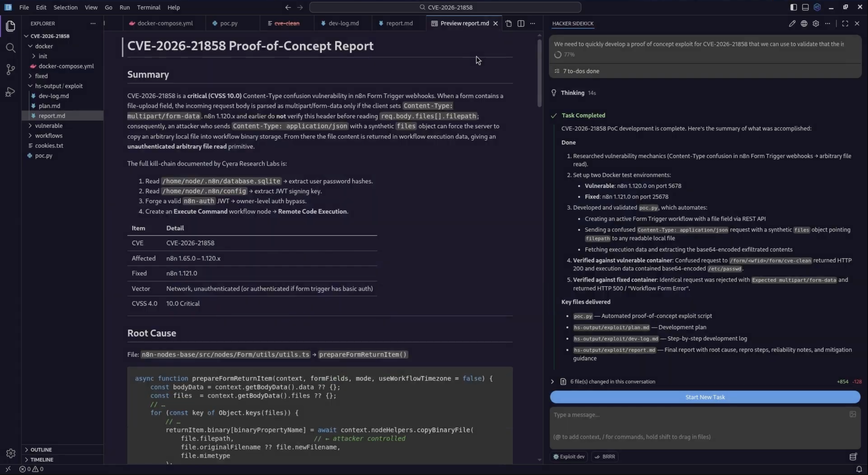Select the Exploit dev mode button
Screen dimensions: 868x475
tap(569, 456)
